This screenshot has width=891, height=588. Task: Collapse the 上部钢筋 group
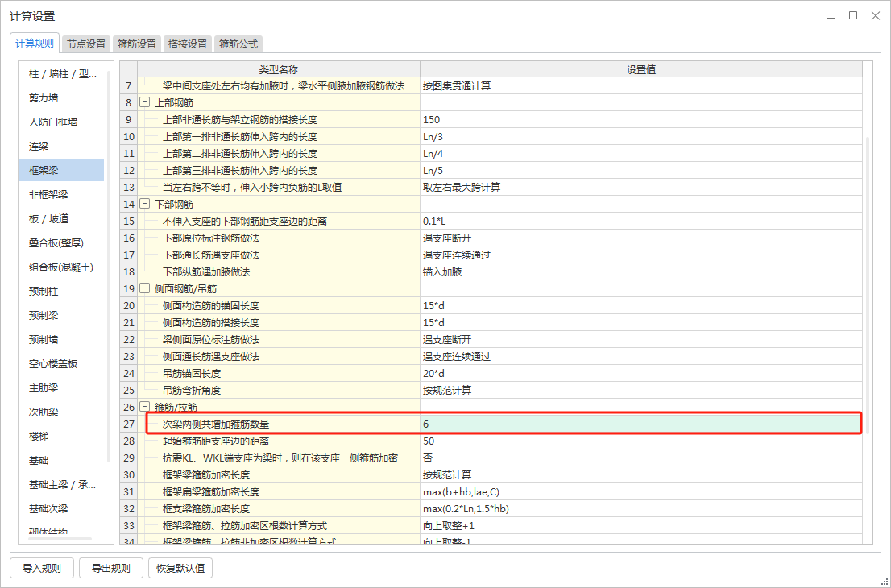(144, 103)
